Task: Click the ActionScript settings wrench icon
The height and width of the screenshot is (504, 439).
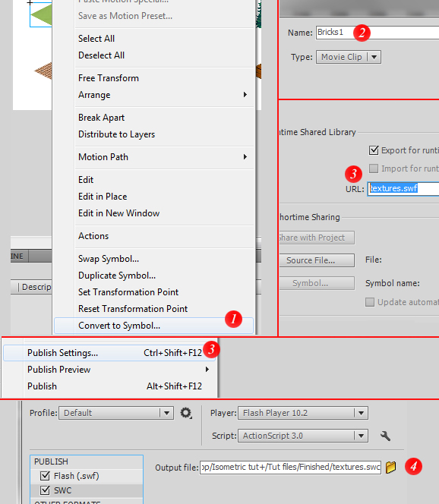Action: click(x=385, y=436)
